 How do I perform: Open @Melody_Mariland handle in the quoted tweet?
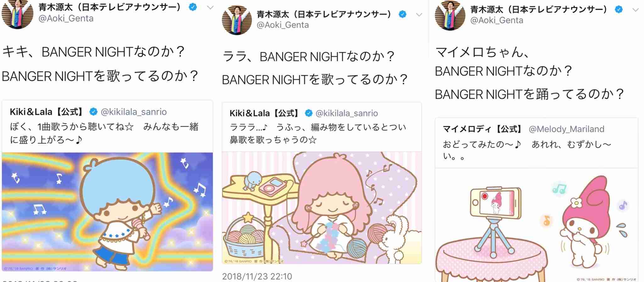click(566, 129)
